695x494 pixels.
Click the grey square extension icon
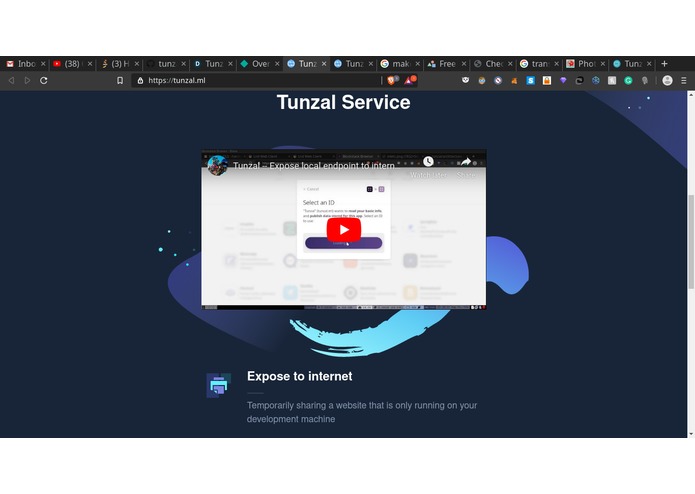coord(612,80)
